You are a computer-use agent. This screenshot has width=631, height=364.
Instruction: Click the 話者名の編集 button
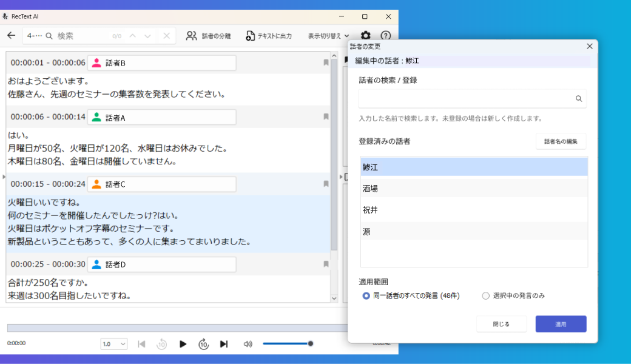pos(561,141)
